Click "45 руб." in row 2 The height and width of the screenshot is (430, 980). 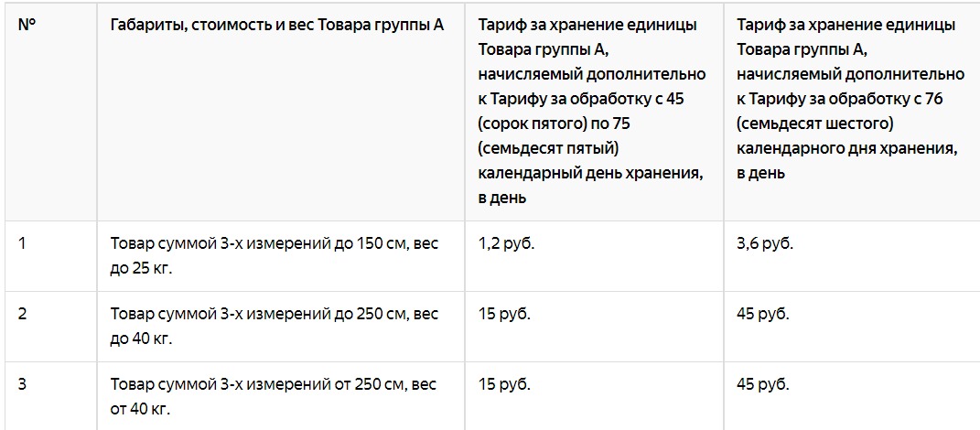763,315
